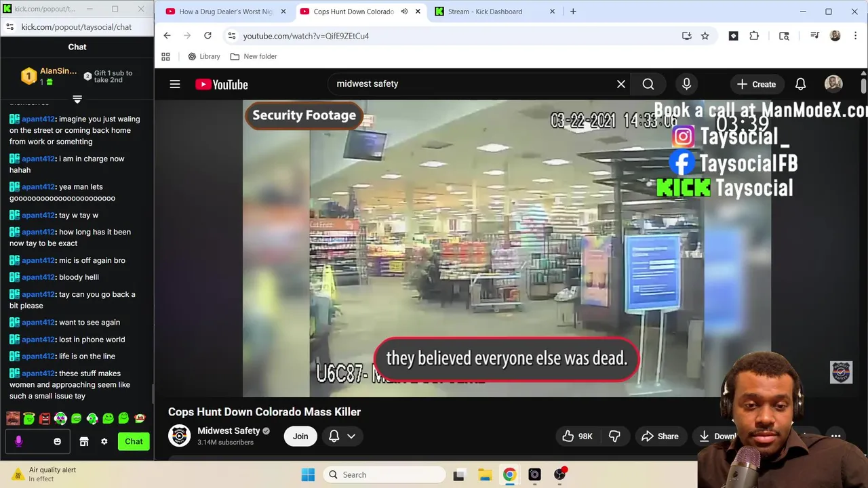
Task: Open the Chrome profile avatar
Action: (835, 35)
